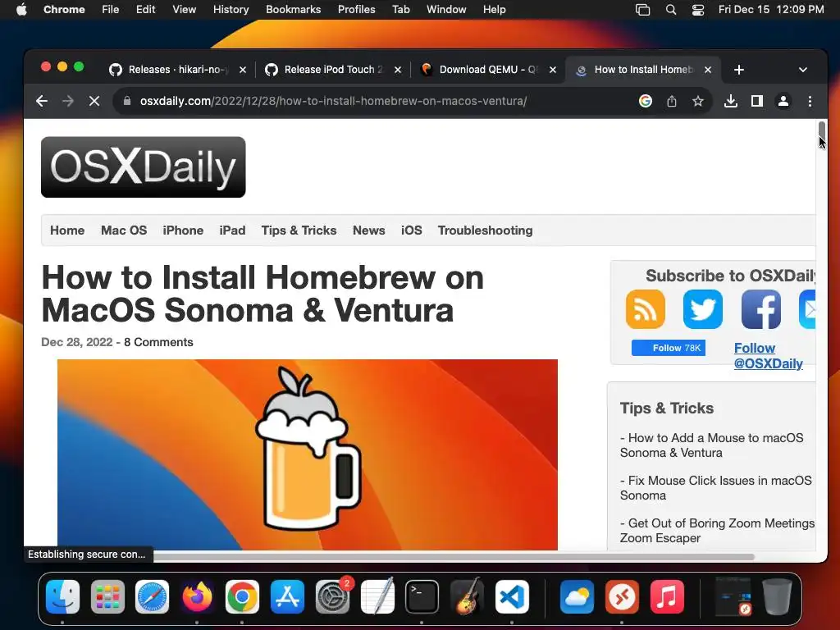
Task: Stop loading the page with X button
Action: [94, 101]
